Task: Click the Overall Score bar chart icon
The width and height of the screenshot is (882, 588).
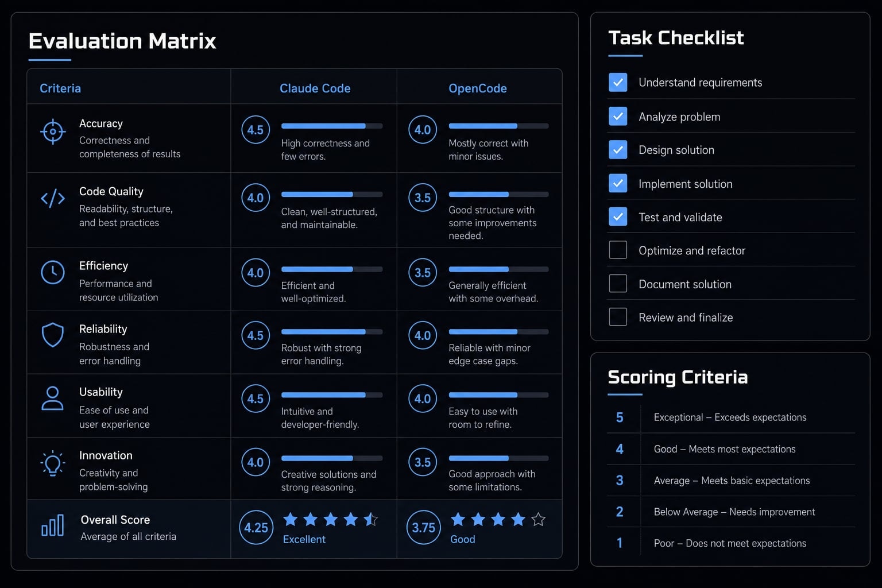Action: [x=53, y=525]
